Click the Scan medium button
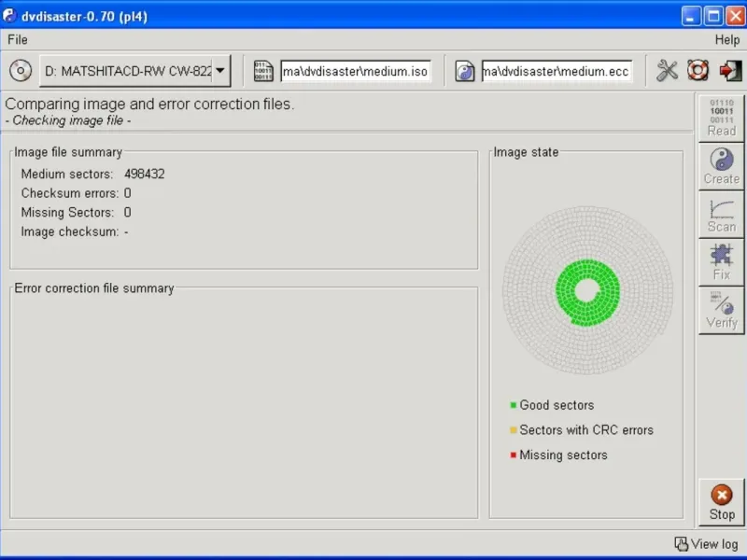Screen dimensions: 747x560 click(x=721, y=215)
